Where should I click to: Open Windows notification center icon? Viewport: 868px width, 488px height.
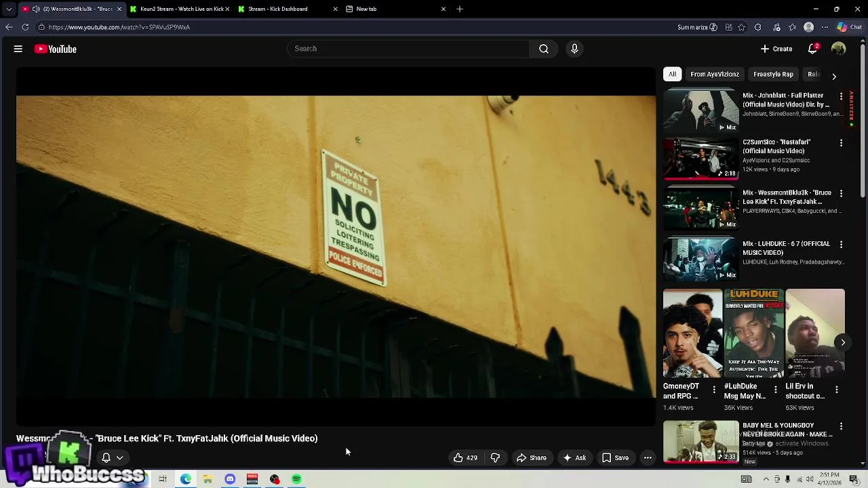tap(854, 479)
